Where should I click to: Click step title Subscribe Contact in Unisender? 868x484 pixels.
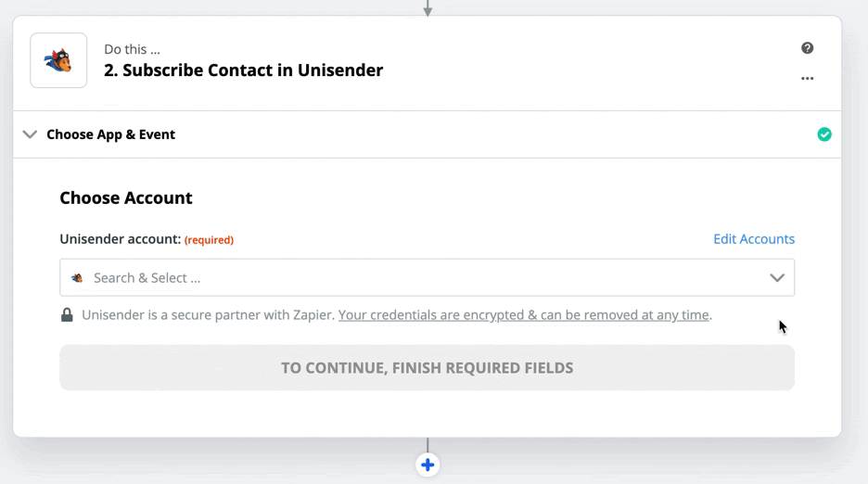(243, 70)
